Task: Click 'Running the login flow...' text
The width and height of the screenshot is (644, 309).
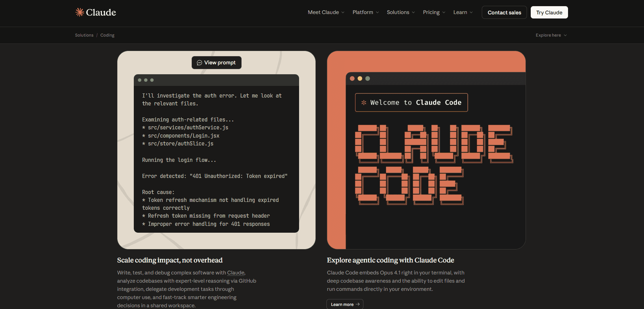Action: coord(179,160)
